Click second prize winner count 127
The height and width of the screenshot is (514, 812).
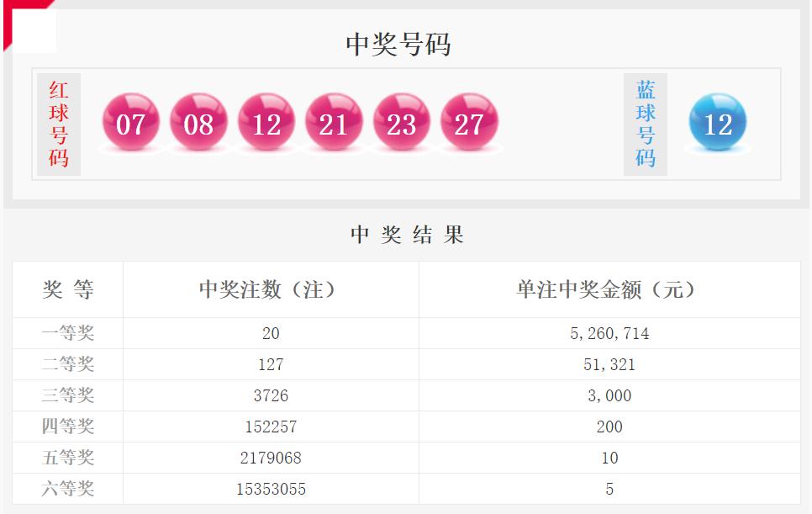point(271,364)
